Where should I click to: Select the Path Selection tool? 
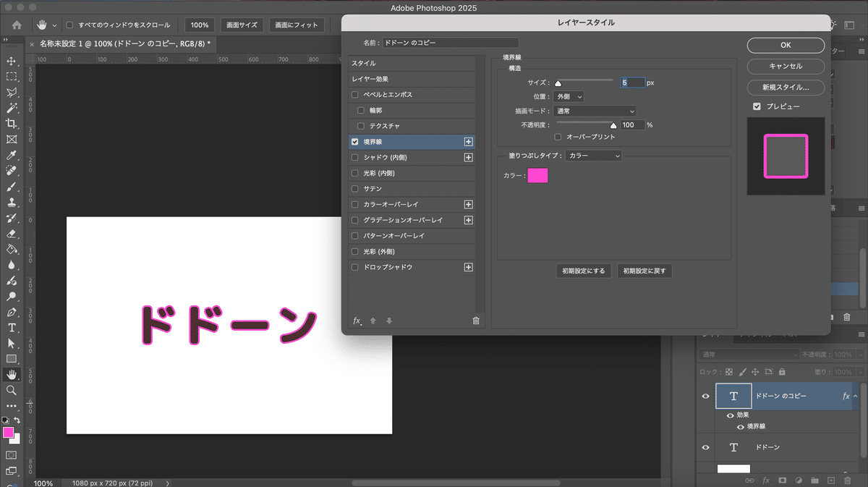click(x=12, y=343)
